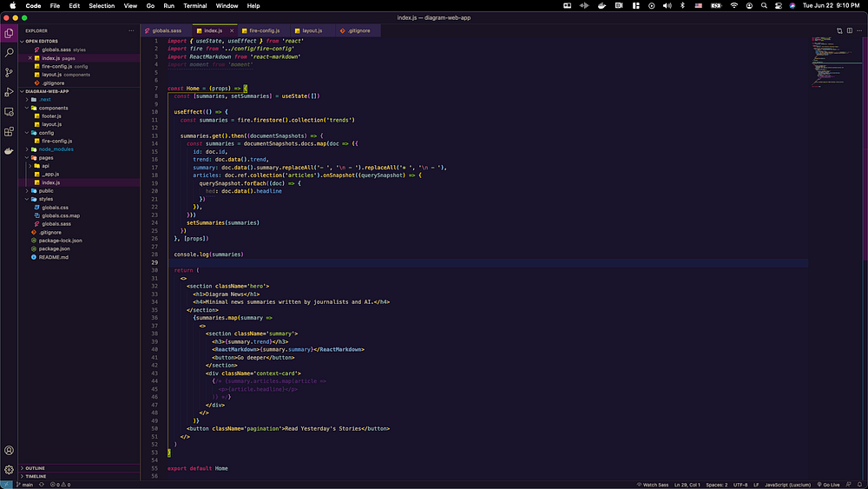Expand the OUTLINE section
This screenshot has height=489, width=868.
click(x=35, y=468)
